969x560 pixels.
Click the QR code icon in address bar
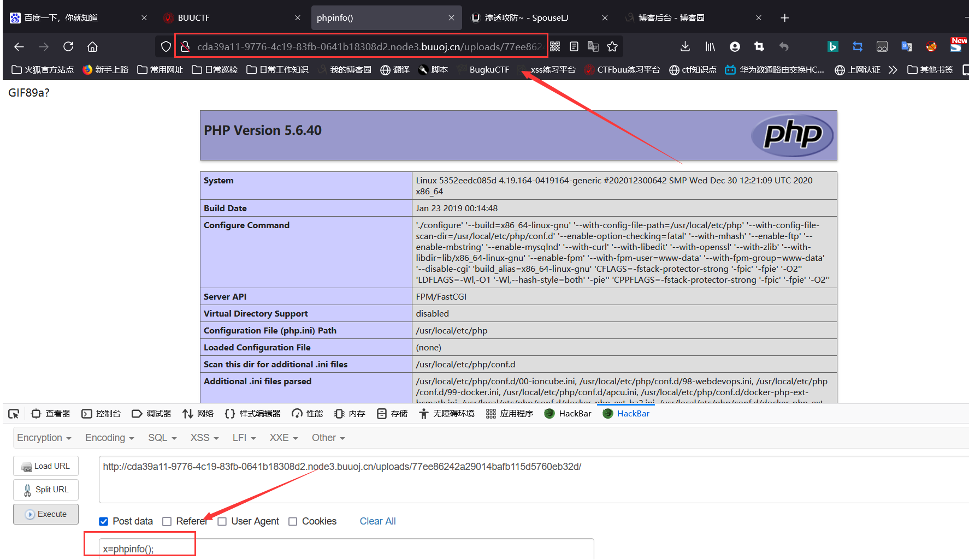click(555, 47)
